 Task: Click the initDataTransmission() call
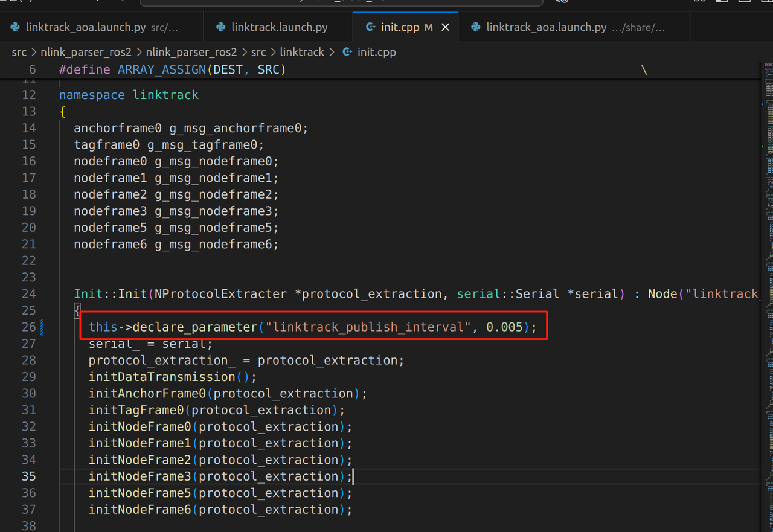pos(173,377)
